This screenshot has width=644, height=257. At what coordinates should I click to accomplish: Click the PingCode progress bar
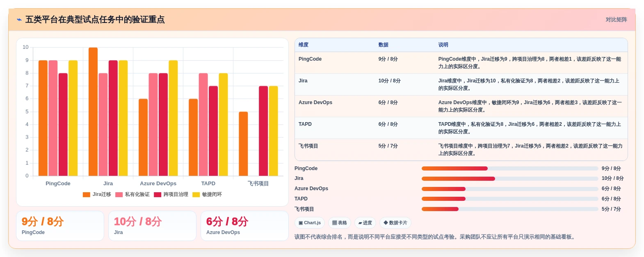(510, 168)
